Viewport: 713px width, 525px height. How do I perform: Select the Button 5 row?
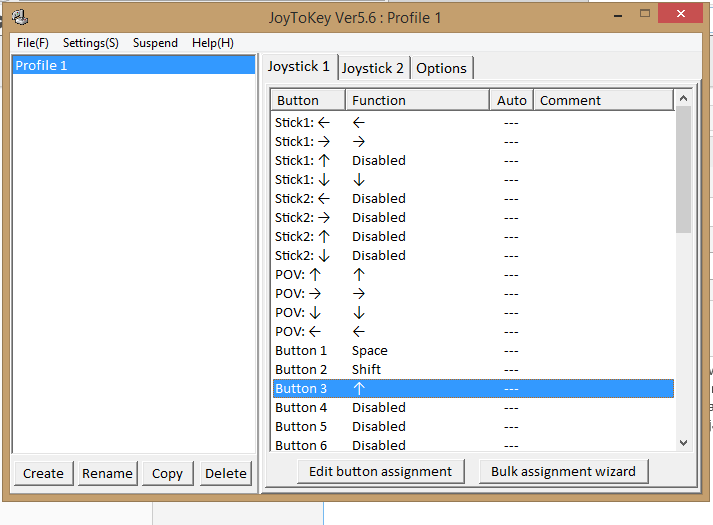473,427
